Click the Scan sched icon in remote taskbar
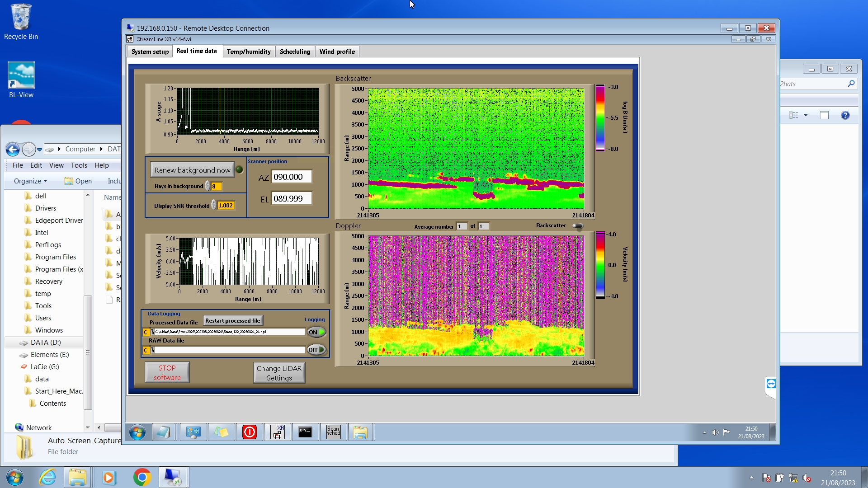This screenshot has height=488, width=868. tap(333, 432)
